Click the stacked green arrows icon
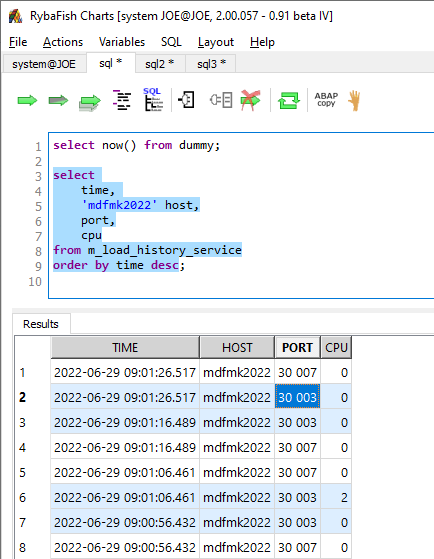The height and width of the screenshot is (559, 434). pos(90,103)
